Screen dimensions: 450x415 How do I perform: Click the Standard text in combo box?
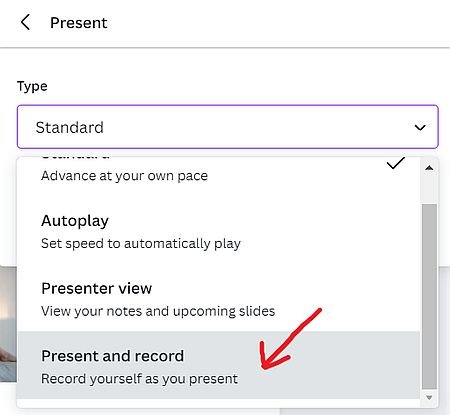point(70,127)
